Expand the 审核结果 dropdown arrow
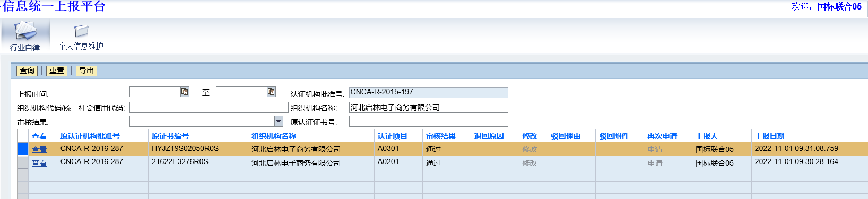This screenshot has height=199, width=868. pos(279,122)
